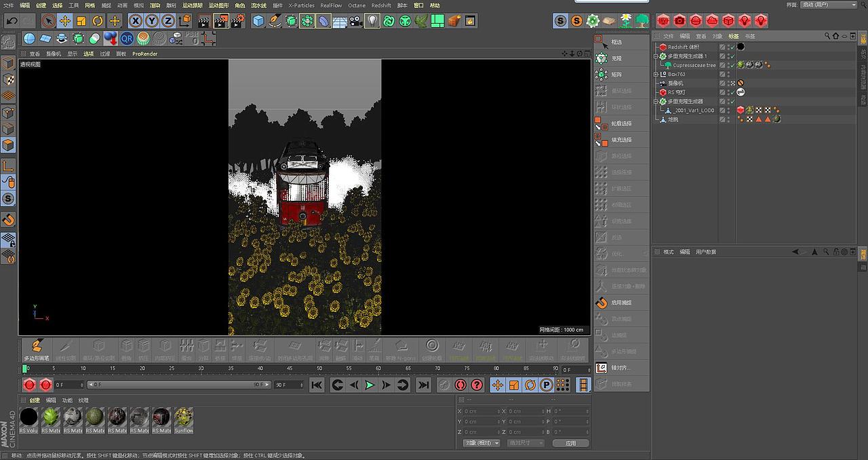Image resolution: width=868 pixels, height=460 pixels.
Task: Toggle coordinate system icon beside Z
Action: (184, 21)
